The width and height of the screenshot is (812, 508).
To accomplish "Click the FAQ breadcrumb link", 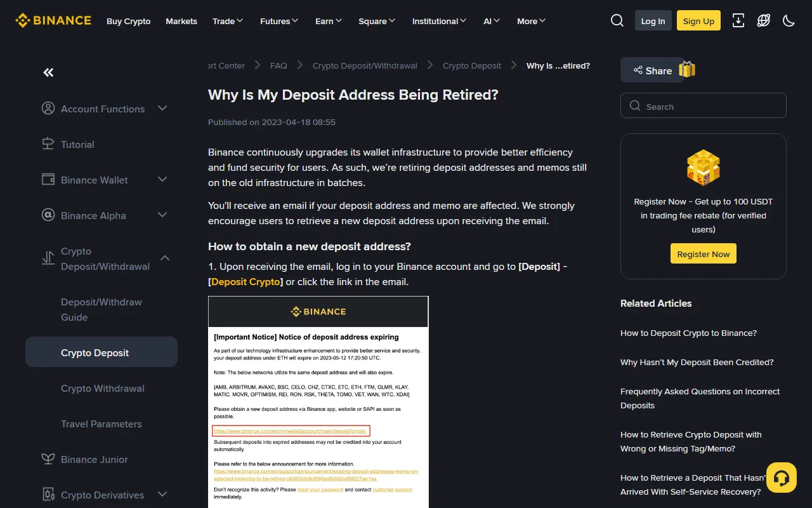I will (x=278, y=65).
